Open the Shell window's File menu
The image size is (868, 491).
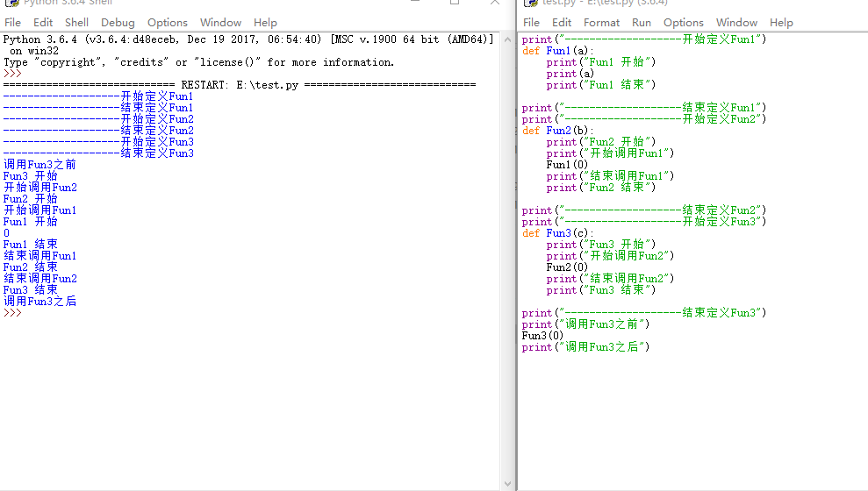[12, 22]
